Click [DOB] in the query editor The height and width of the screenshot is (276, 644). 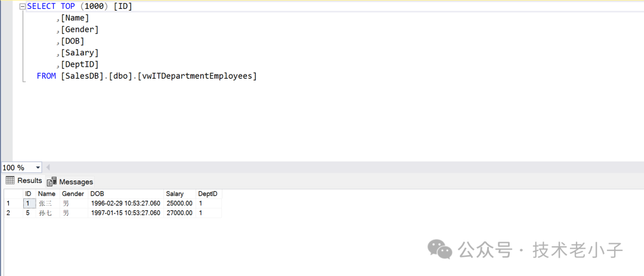[x=72, y=41]
